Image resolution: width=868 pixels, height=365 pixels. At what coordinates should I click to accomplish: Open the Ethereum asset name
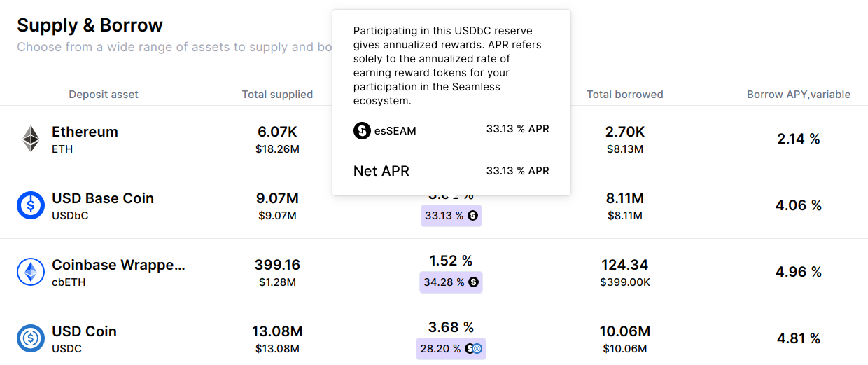pyautogui.click(x=85, y=132)
